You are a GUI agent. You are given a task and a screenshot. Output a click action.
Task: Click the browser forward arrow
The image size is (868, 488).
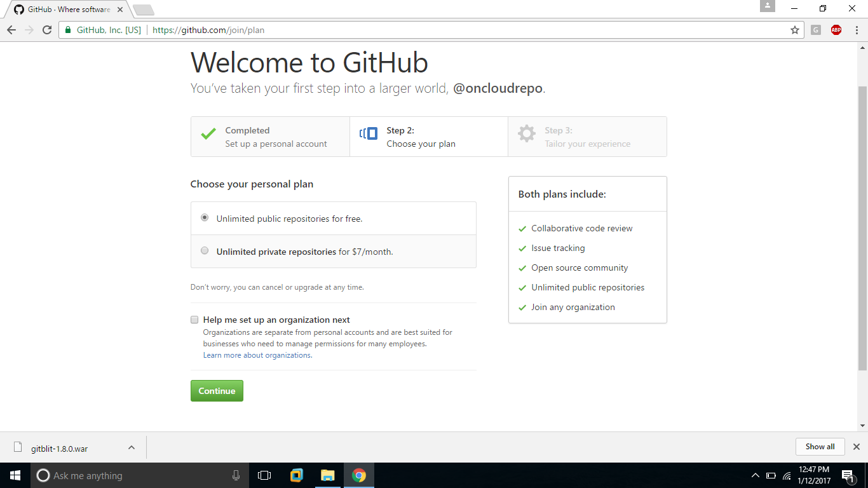click(x=29, y=30)
